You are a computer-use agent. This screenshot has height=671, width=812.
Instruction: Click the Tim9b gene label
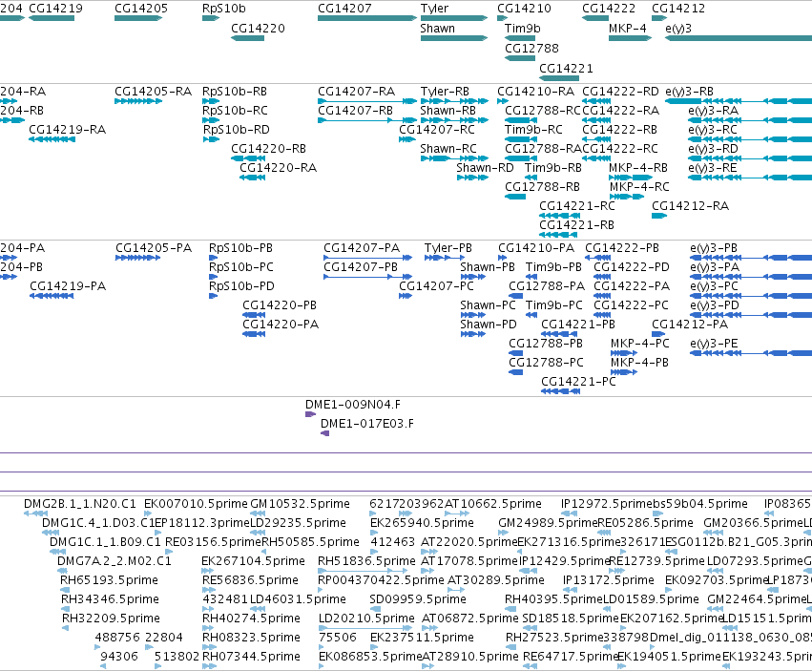tap(523, 29)
